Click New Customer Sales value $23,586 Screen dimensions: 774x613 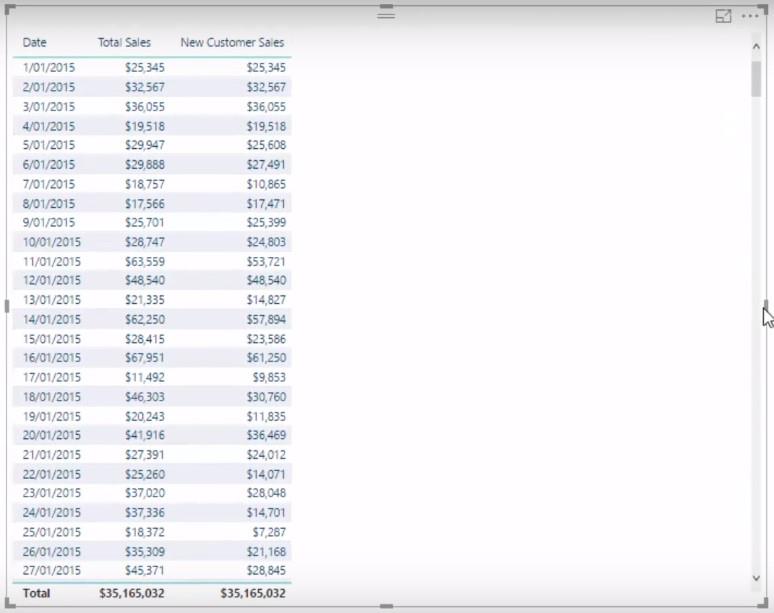pos(266,339)
